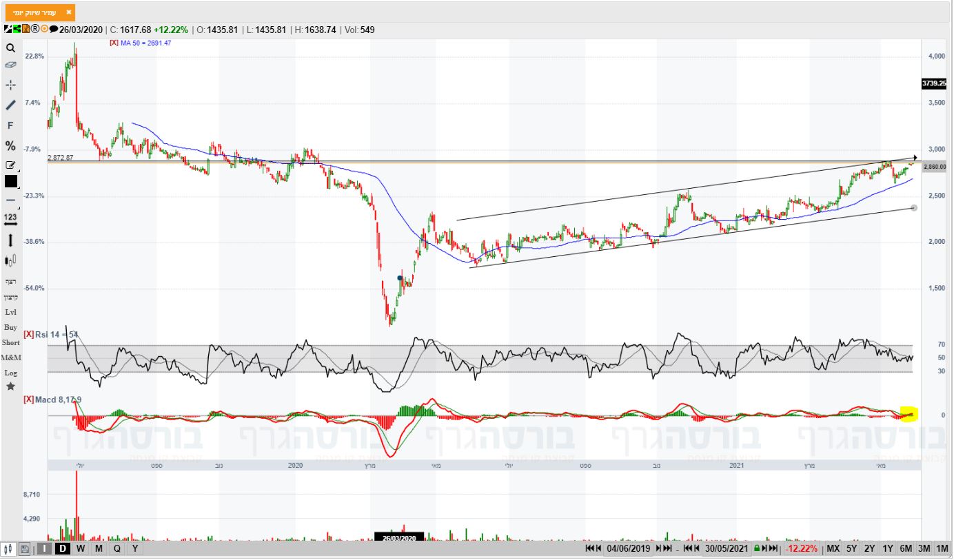Click the orange target circle icon
Viewport: 954px width, 560px height.
(x=44, y=29)
